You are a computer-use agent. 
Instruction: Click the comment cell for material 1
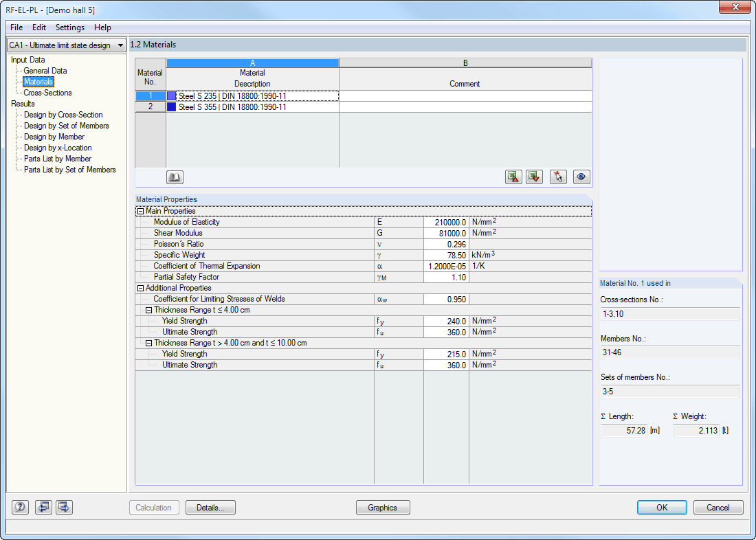coord(465,96)
